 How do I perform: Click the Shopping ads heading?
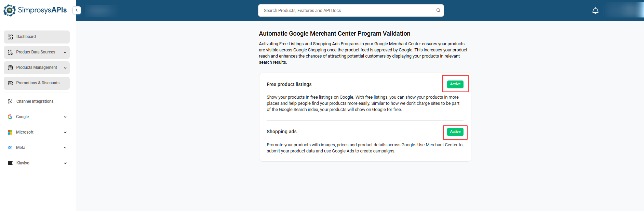(x=282, y=132)
